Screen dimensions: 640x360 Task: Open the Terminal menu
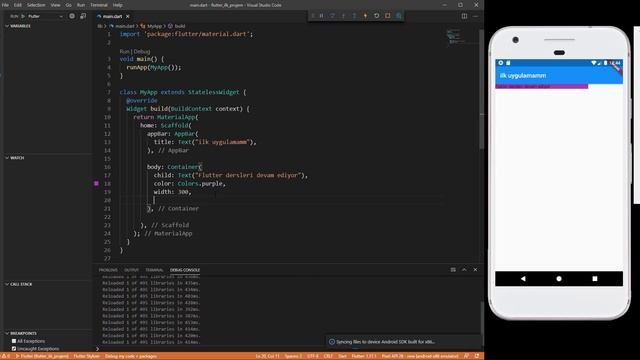(x=99, y=5)
